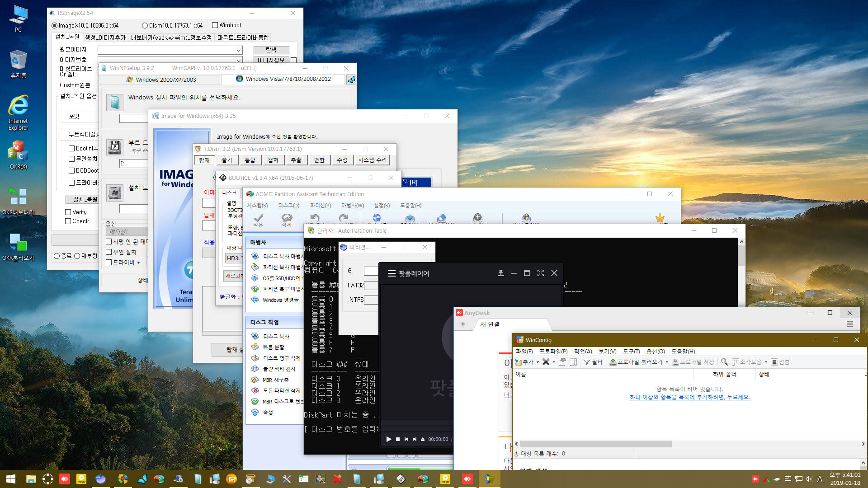868x488 pixels.
Task: Open the dropdown arrow next to WinContig Add
Action: click(538, 362)
